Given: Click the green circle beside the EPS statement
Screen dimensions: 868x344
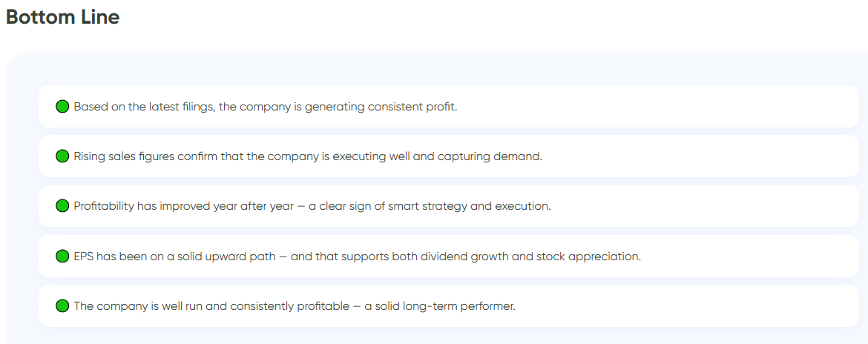Looking at the screenshot, I should pyautogui.click(x=62, y=256).
